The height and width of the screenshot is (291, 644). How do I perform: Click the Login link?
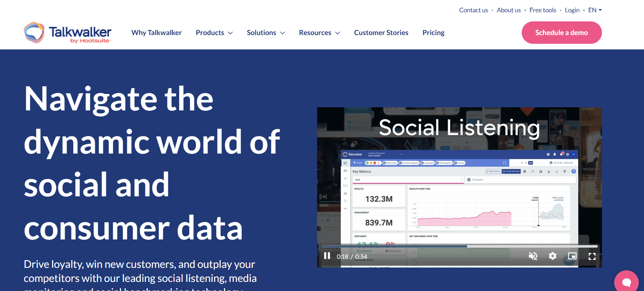pyautogui.click(x=572, y=10)
